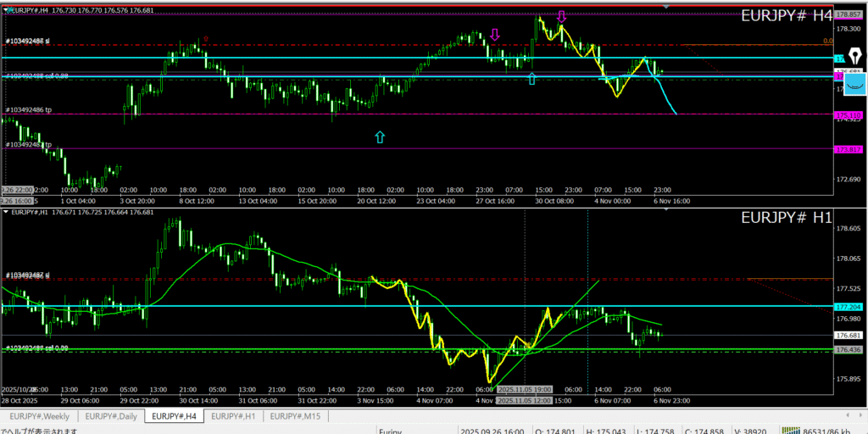Select the magenta 175.110 price label
Screen dimensions: 868x434
[848, 114]
